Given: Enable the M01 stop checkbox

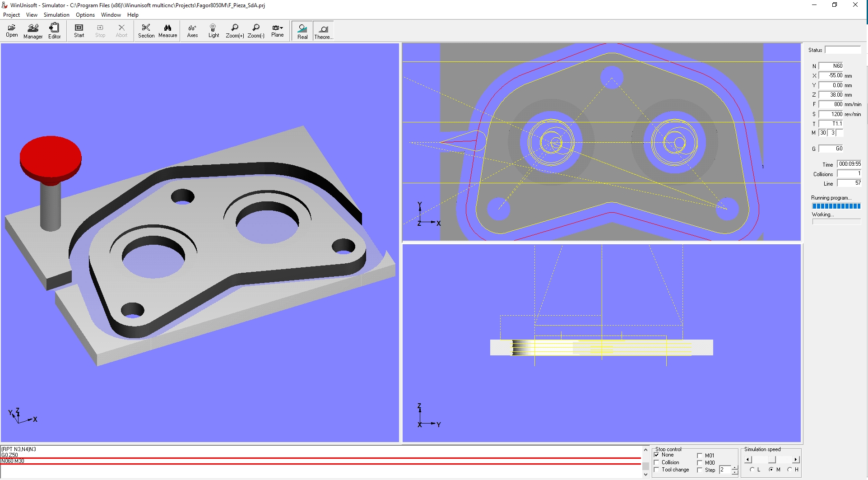Looking at the screenshot, I should pyautogui.click(x=700, y=456).
